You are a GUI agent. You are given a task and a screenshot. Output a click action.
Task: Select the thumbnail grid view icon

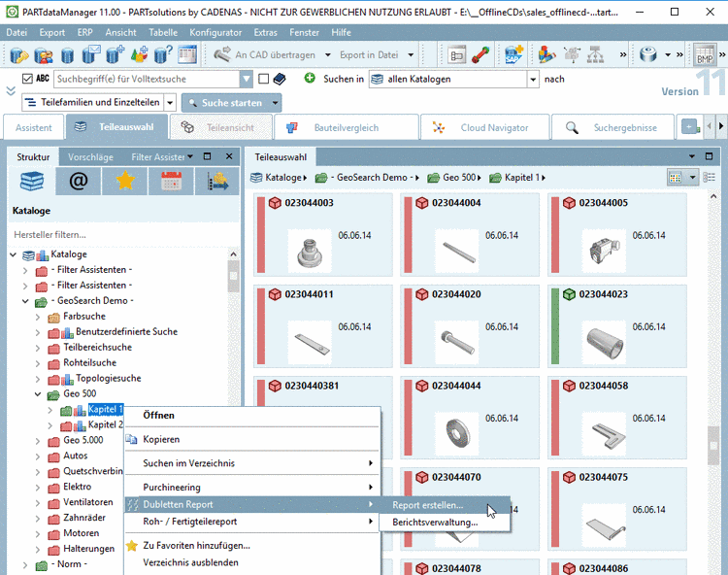[675, 178]
